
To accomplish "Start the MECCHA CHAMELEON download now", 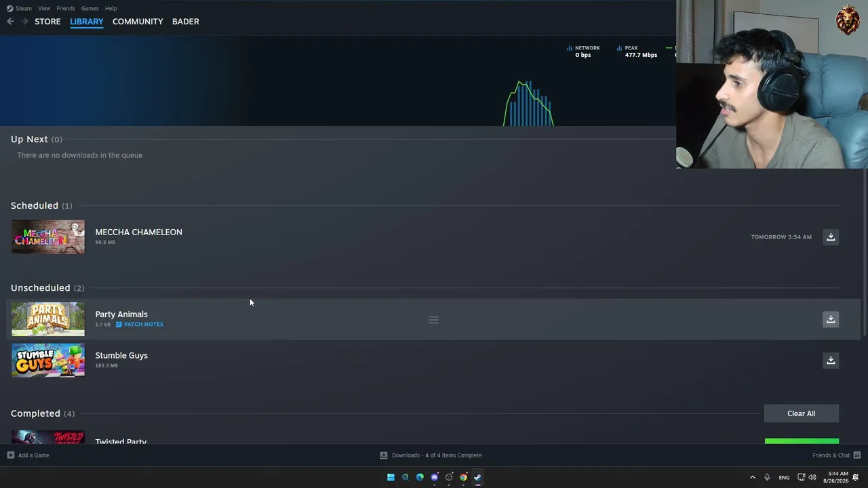I will [831, 237].
